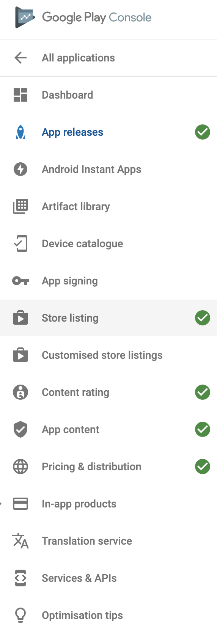Click the Artifact library icon
Image resolution: width=217 pixels, height=644 pixels.
pyautogui.click(x=20, y=206)
